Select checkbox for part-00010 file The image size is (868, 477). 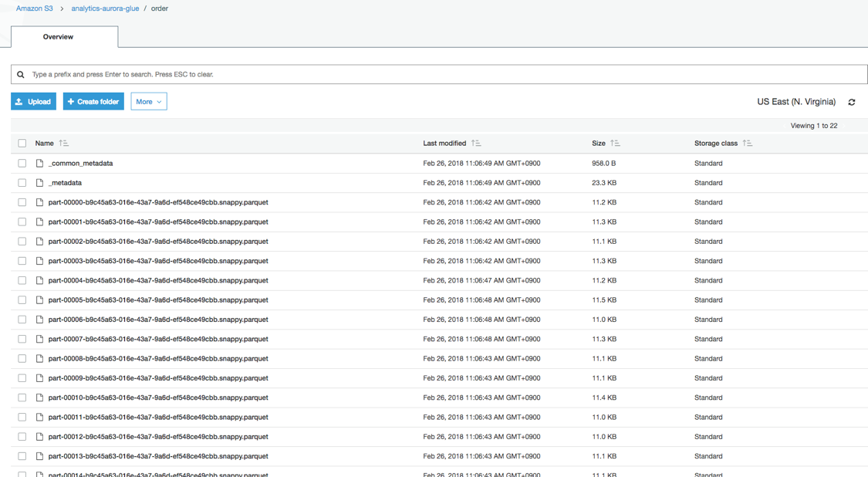pos(22,397)
